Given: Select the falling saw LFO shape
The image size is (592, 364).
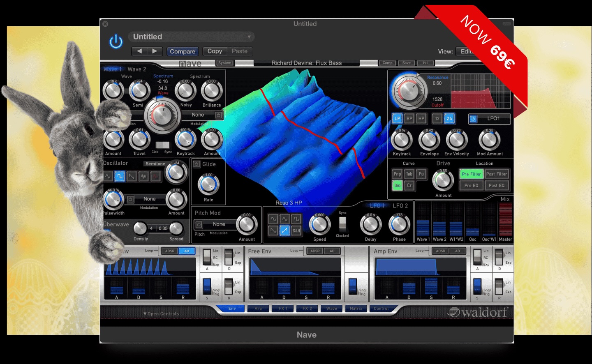Looking at the screenshot, I should (273, 230).
